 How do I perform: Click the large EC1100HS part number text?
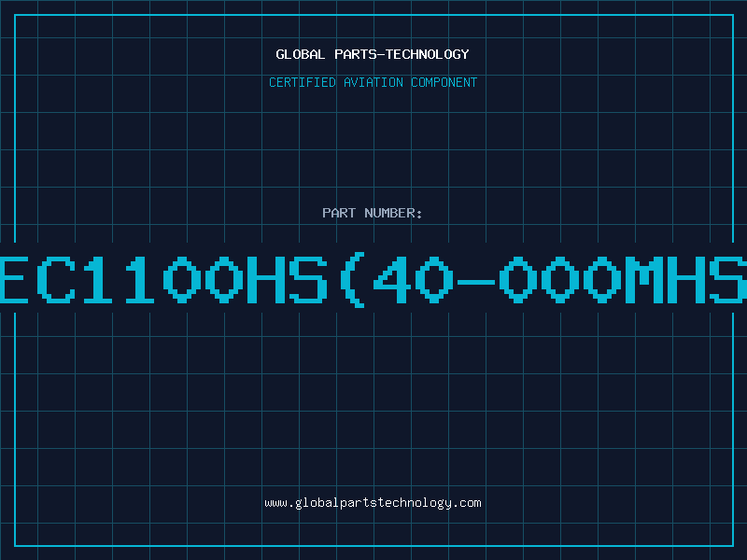(x=373, y=280)
